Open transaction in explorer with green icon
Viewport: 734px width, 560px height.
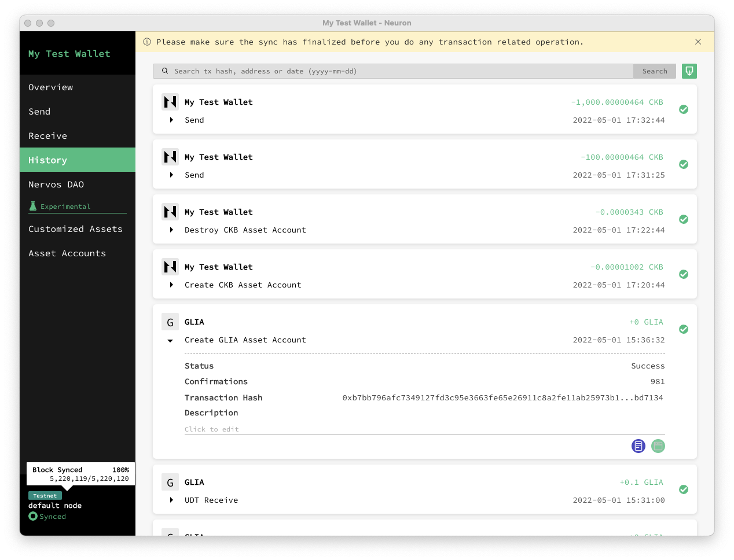[658, 446]
